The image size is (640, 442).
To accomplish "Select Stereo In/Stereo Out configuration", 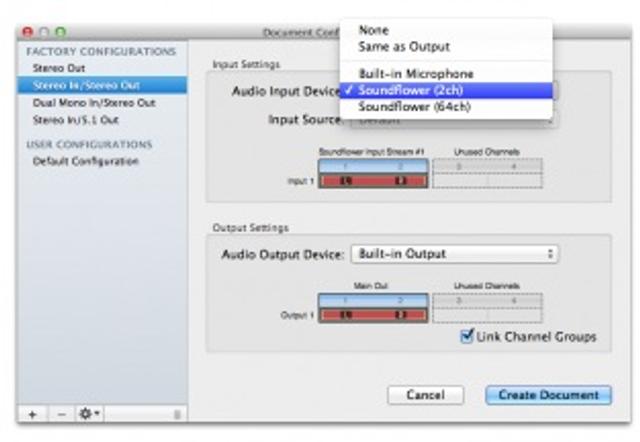I will click(x=102, y=85).
